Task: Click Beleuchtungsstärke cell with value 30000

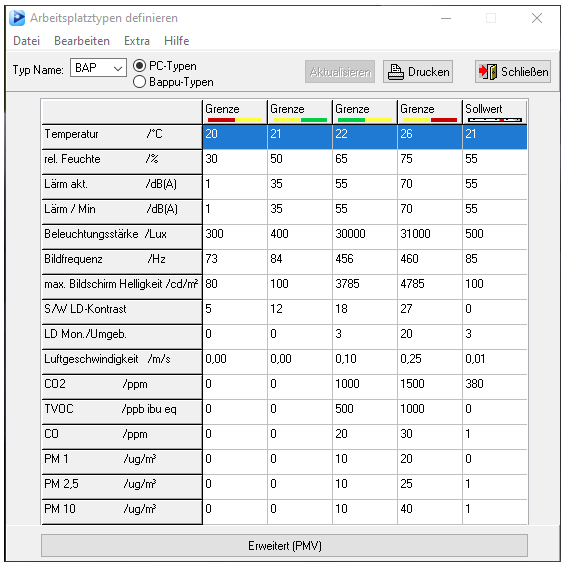Action: pos(365,236)
